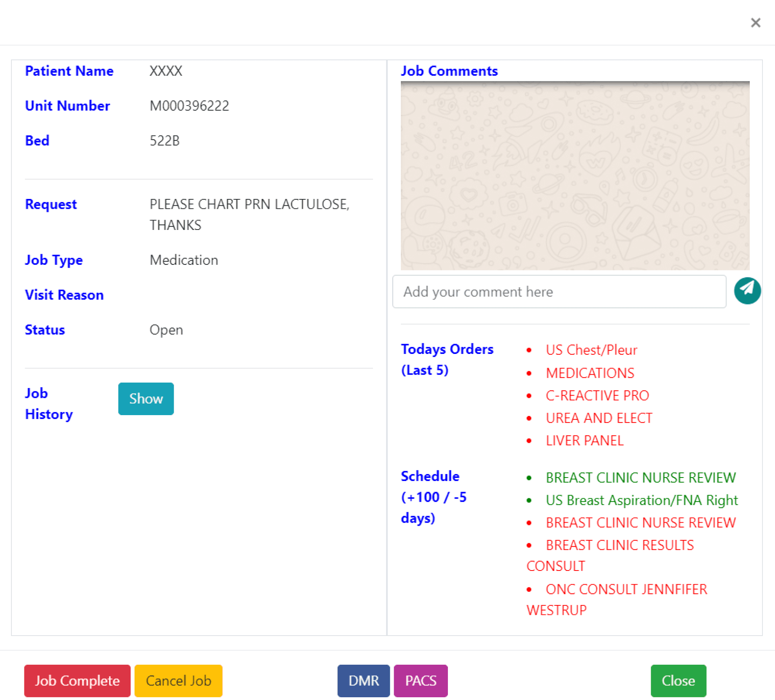Click the UREA AND ELECT order

pyautogui.click(x=599, y=418)
